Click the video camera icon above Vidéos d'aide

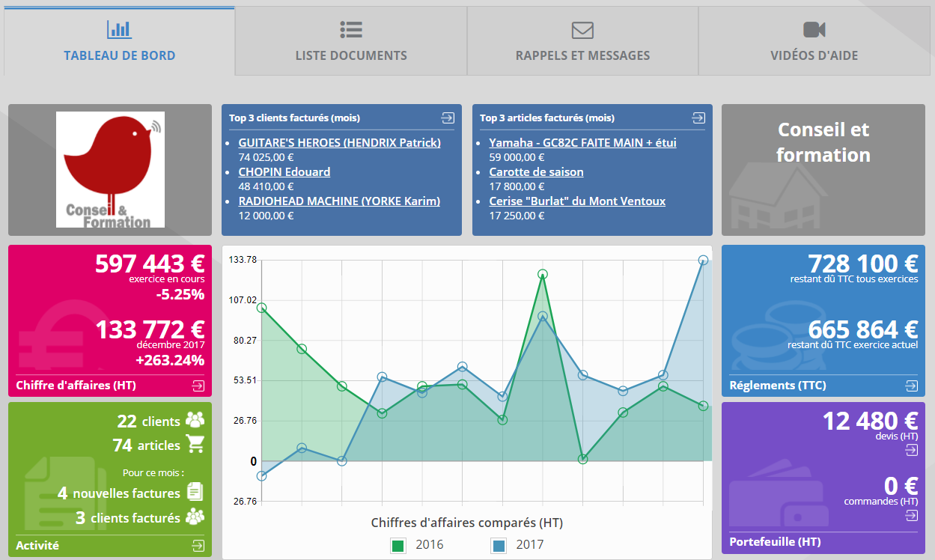click(814, 29)
